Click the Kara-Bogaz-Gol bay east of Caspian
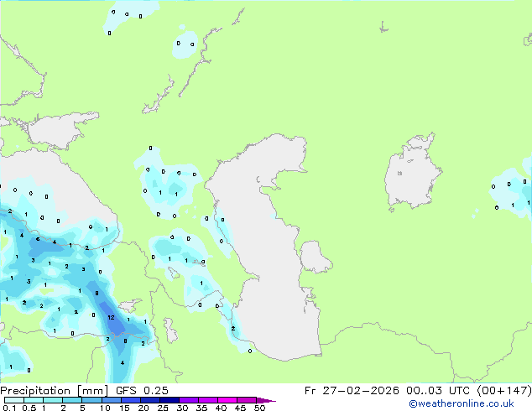The image size is (532, 411). pos(314,257)
